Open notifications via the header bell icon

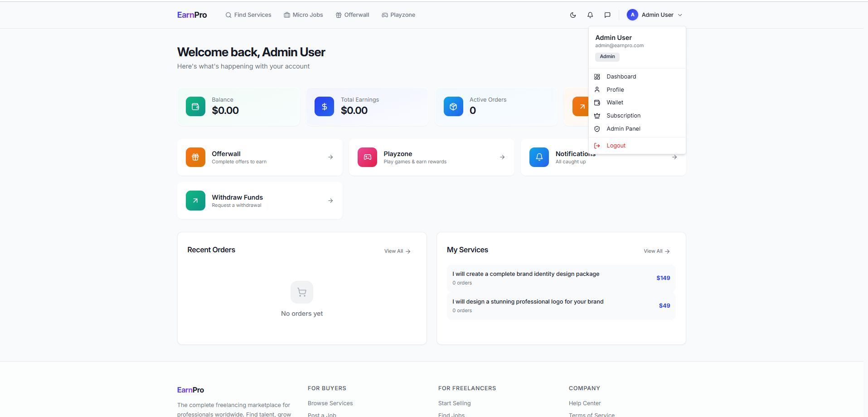590,15
